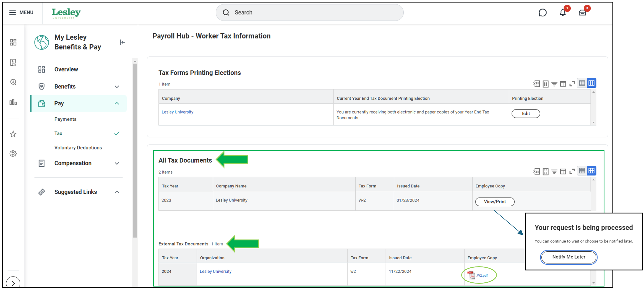Switch All Tax Documents to list grid view
This screenshot has height=289, width=644.
pyautogui.click(x=582, y=171)
